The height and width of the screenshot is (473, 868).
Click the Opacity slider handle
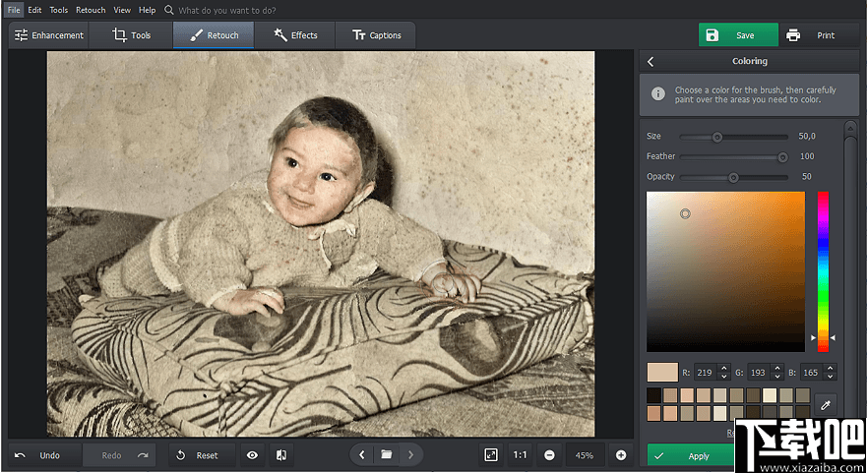[733, 177]
